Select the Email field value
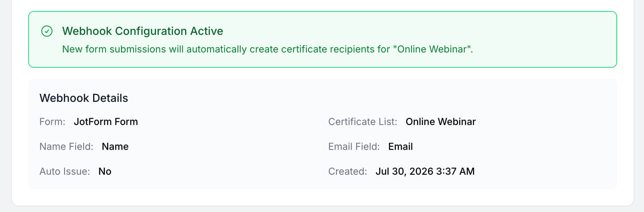 coord(400,146)
